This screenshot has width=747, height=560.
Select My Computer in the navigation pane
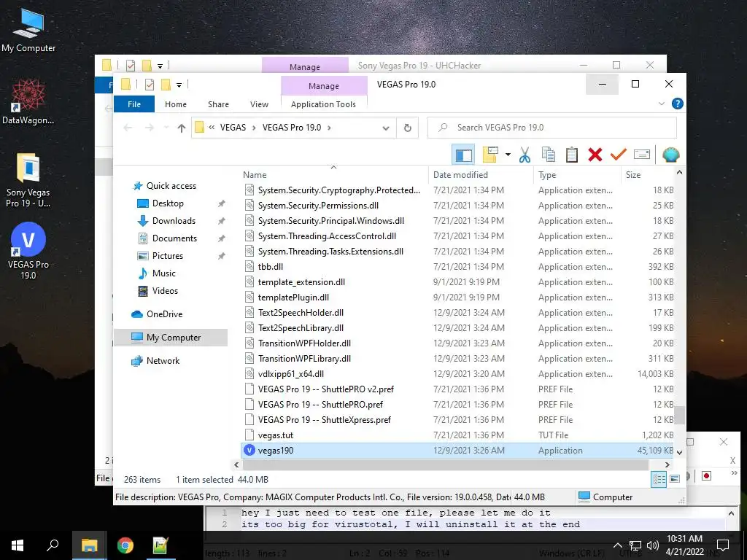(171, 338)
